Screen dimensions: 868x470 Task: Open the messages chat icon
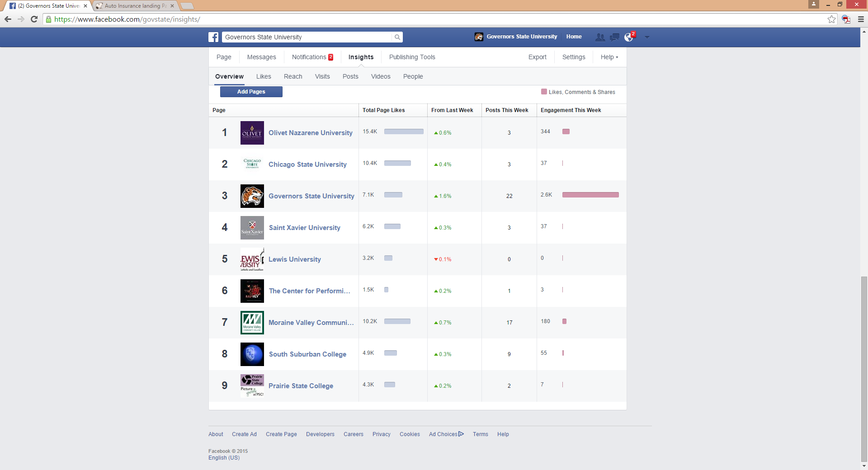[x=614, y=37]
